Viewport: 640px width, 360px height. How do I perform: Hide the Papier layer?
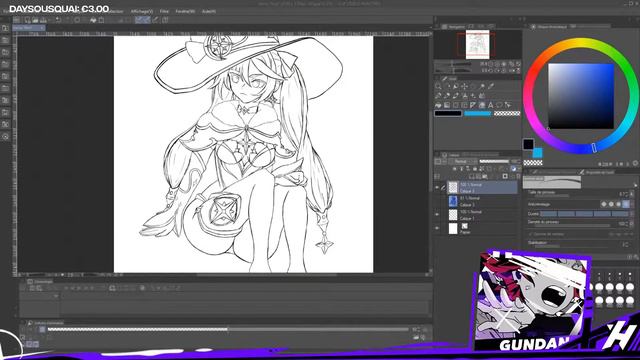(x=437, y=229)
